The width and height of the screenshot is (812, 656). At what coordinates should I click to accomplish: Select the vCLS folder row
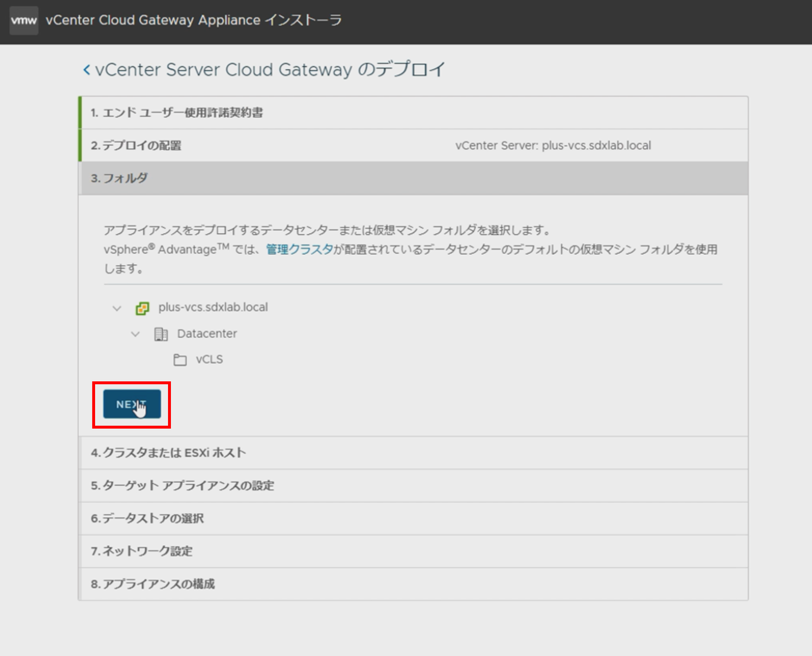209,359
